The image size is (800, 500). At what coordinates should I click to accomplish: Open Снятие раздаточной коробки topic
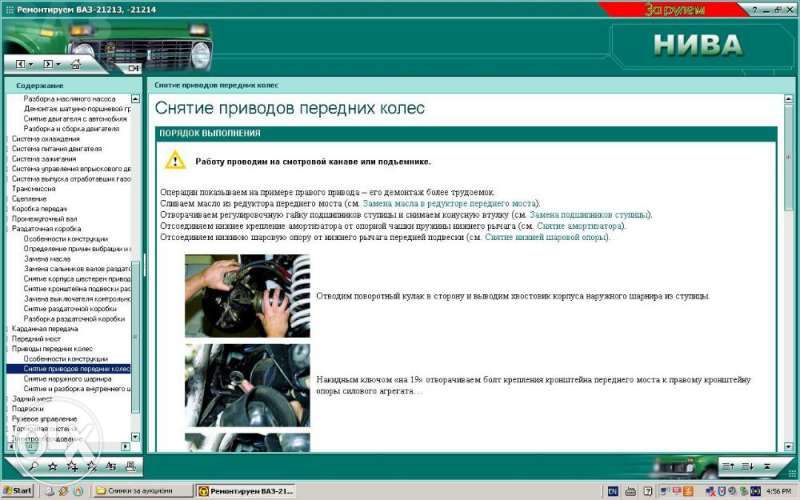point(70,308)
